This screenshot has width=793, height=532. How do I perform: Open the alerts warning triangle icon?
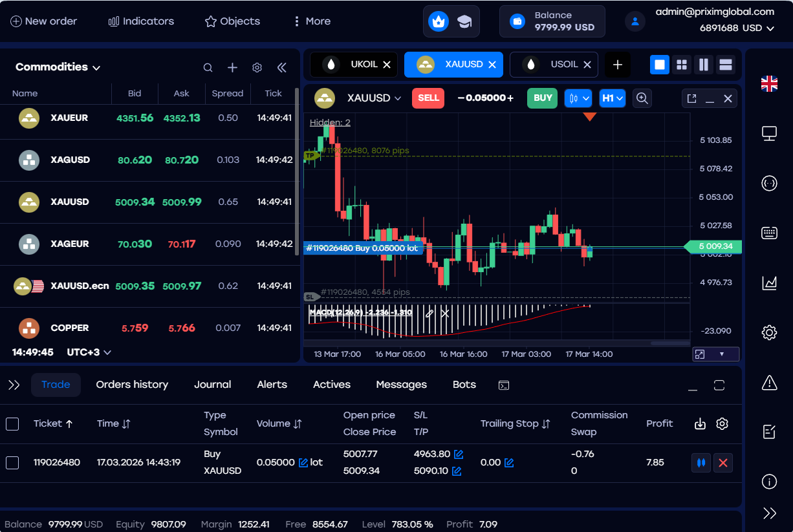(x=769, y=383)
